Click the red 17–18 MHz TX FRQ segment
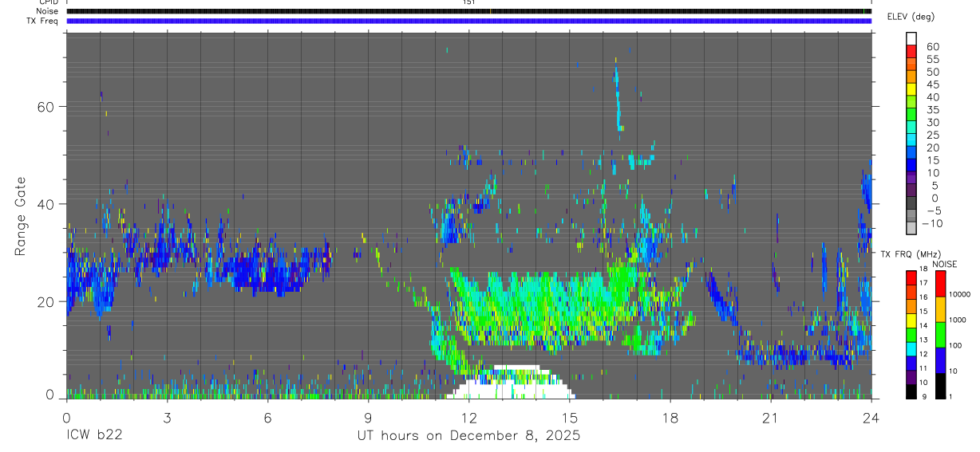 [x=911, y=277]
